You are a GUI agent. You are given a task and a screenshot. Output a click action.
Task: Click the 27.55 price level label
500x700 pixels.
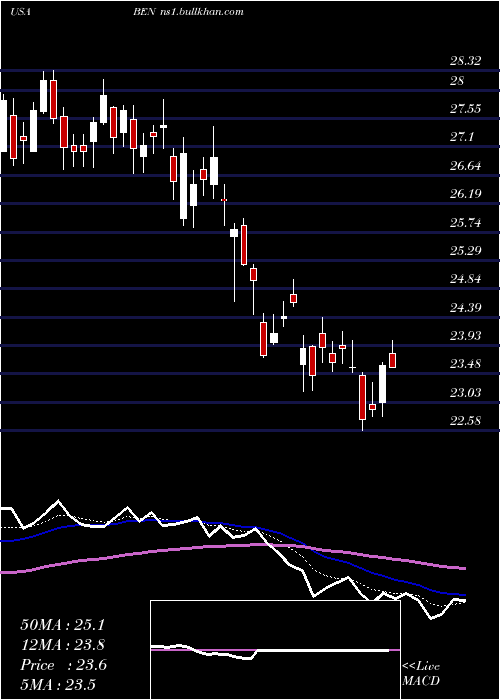tap(466, 109)
